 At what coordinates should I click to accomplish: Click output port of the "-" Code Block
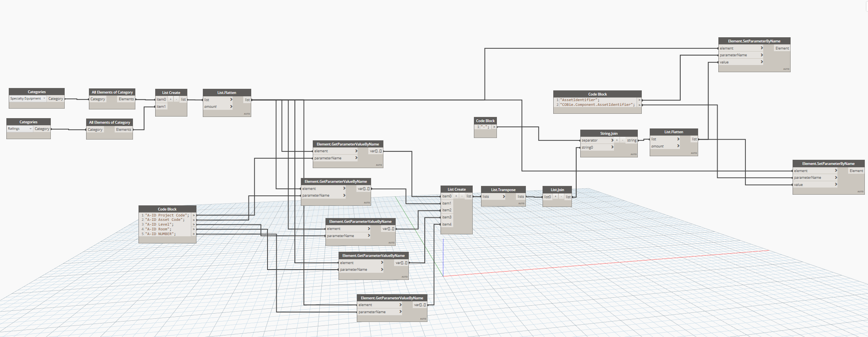[494, 127]
